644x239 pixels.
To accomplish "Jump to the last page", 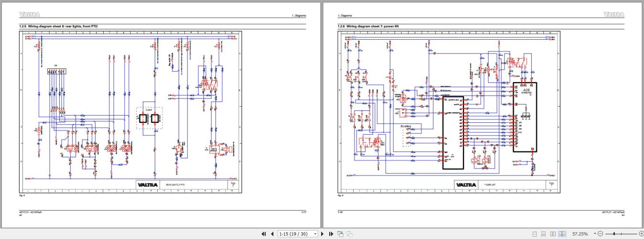I will (x=331, y=234).
